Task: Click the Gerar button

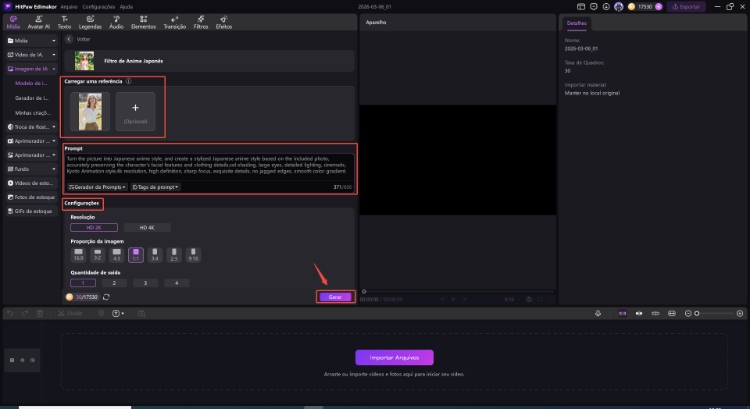Action: point(334,297)
